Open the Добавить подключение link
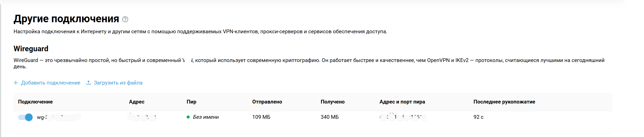Image resolution: width=644 pixels, height=137 pixels. (50, 83)
